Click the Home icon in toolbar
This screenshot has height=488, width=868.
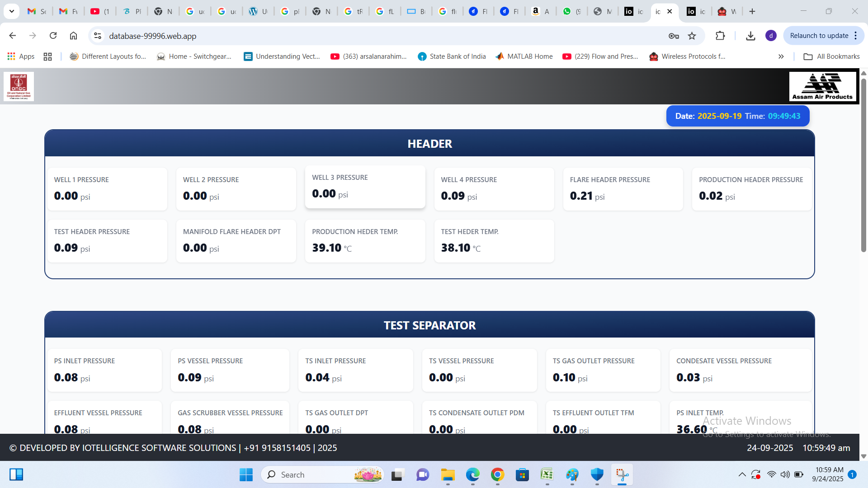click(x=73, y=36)
